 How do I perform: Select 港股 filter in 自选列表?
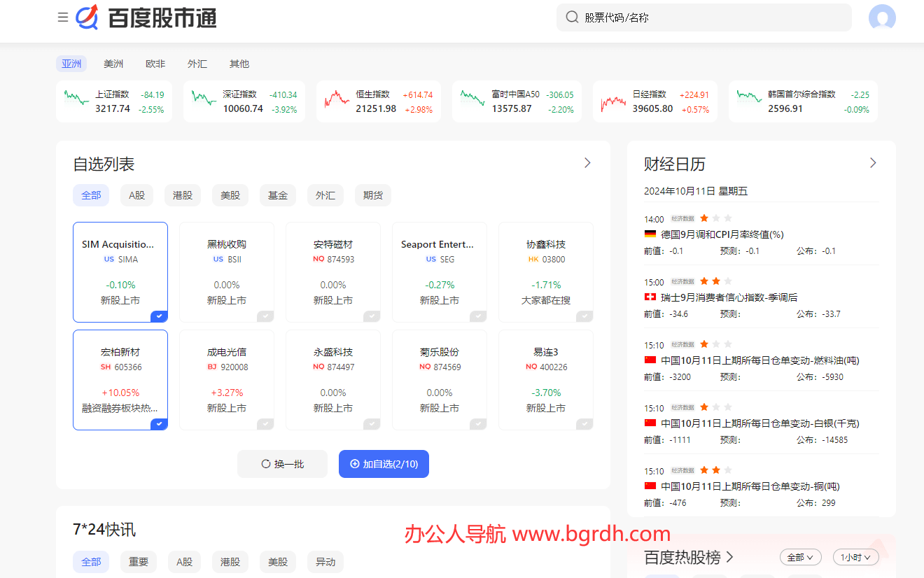(x=183, y=195)
